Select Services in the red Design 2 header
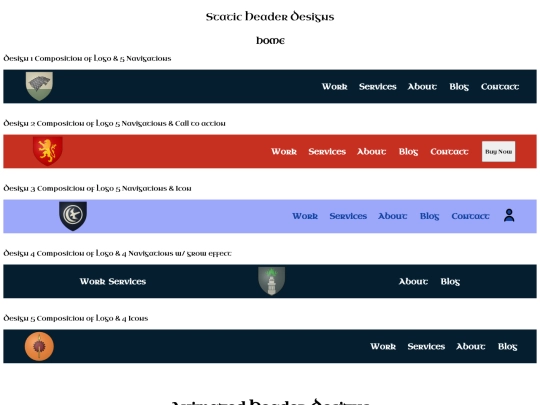The image size is (540, 405). 327,152
